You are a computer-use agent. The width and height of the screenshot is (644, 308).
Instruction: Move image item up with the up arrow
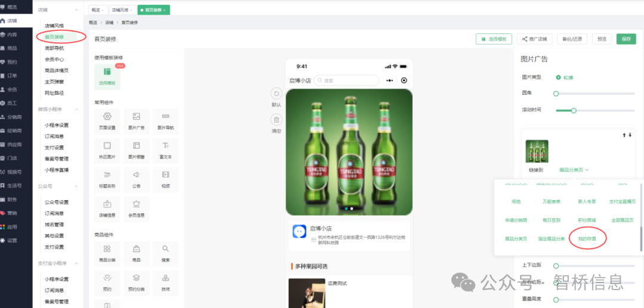(x=624, y=135)
